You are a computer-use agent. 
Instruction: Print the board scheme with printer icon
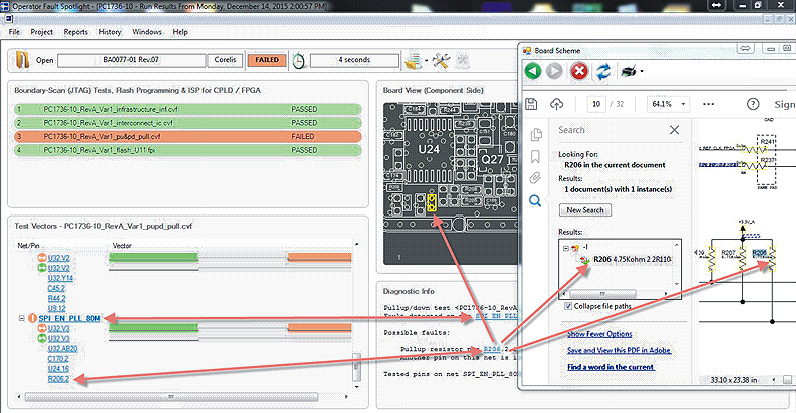(x=628, y=72)
